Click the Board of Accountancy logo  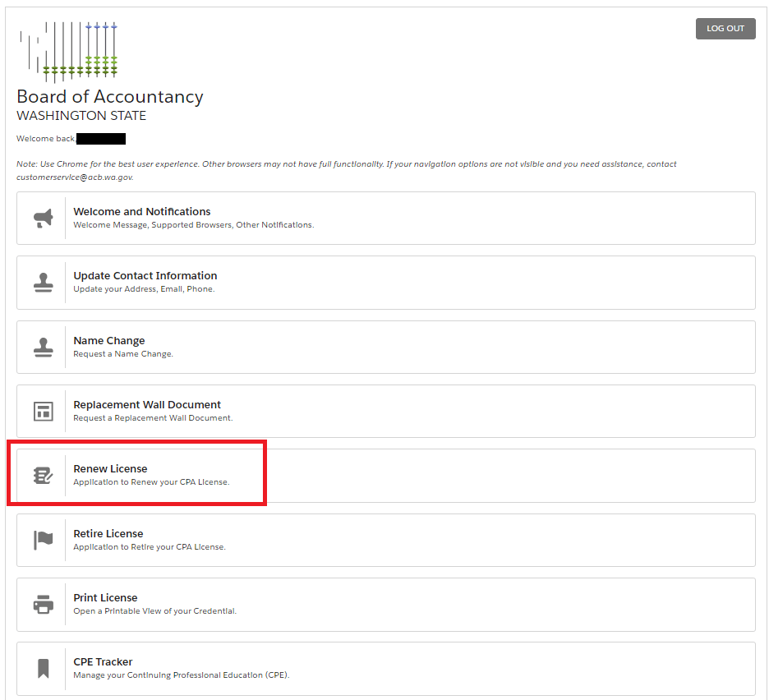(69, 51)
